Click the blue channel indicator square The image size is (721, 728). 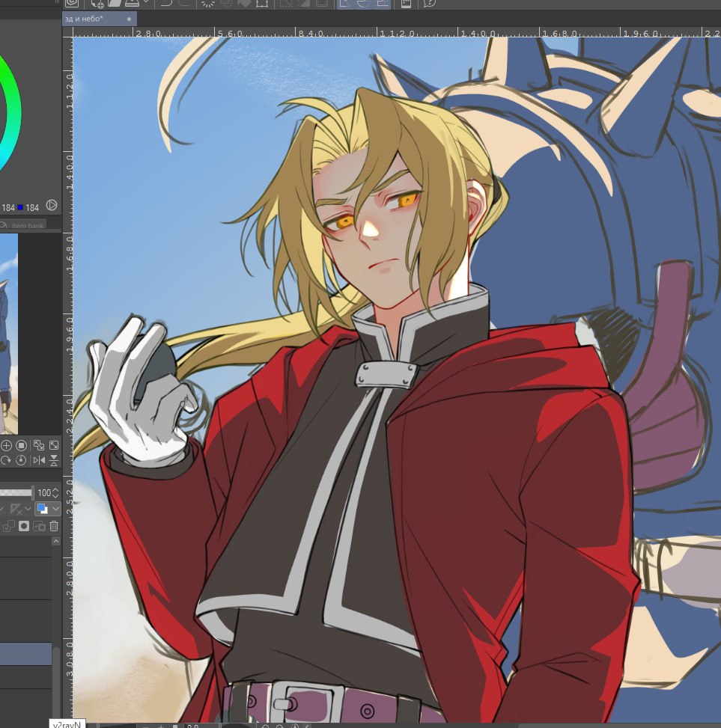tap(20, 207)
